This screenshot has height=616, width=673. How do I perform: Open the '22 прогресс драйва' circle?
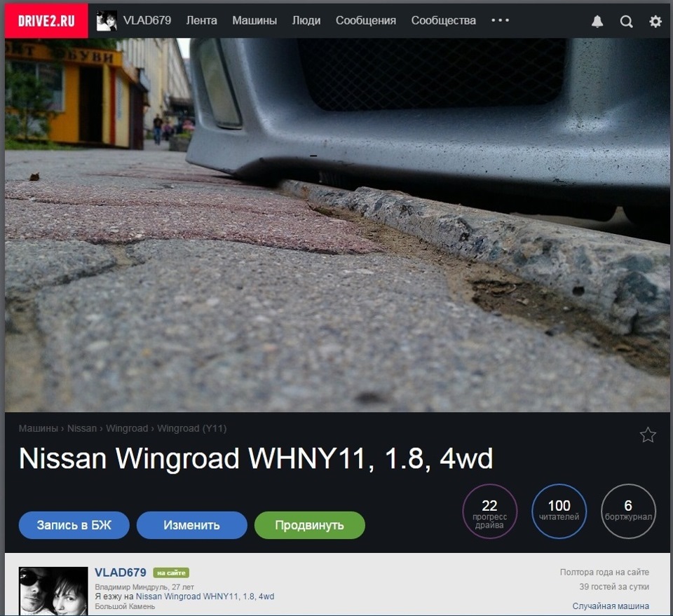(x=489, y=512)
